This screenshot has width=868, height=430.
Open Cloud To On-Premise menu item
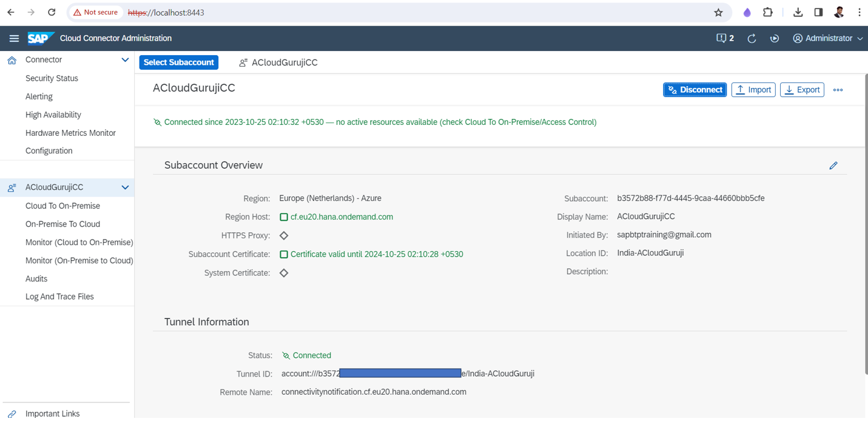62,206
